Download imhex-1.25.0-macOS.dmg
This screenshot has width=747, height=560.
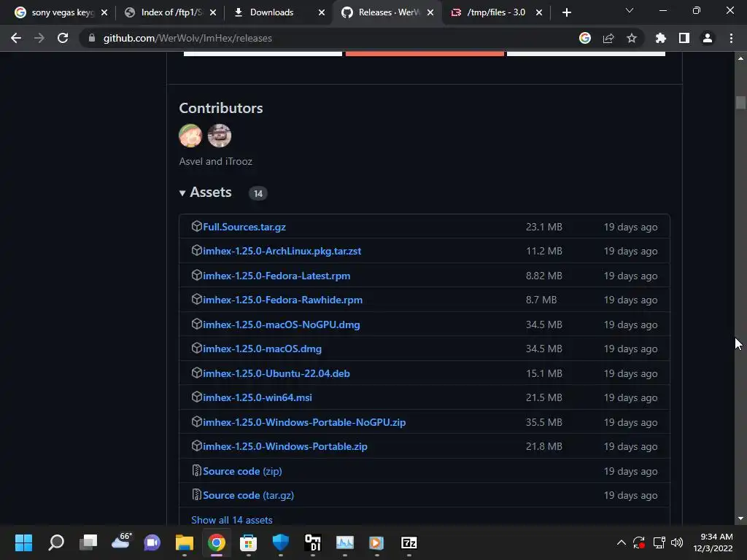coord(262,349)
